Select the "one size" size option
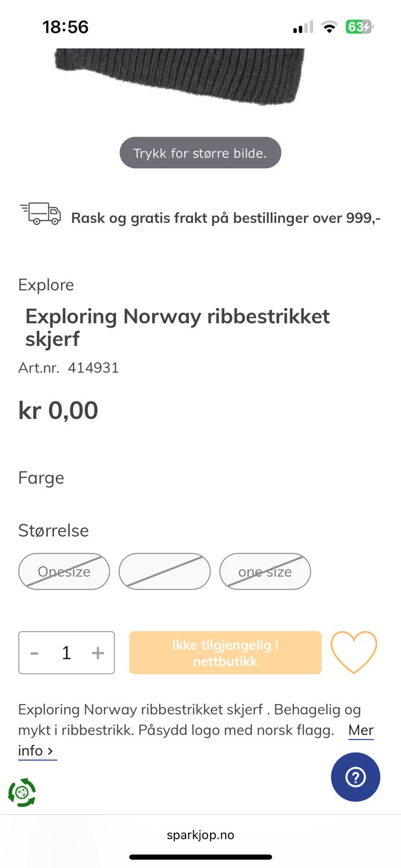Screen dimensions: 401x868 point(265,572)
